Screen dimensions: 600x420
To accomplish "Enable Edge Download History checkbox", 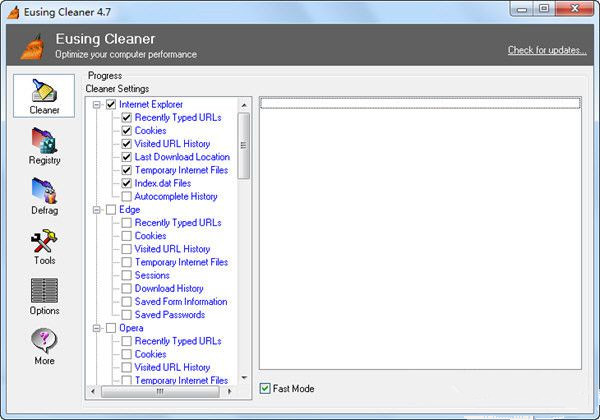I will pyautogui.click(x=127, y=288).
